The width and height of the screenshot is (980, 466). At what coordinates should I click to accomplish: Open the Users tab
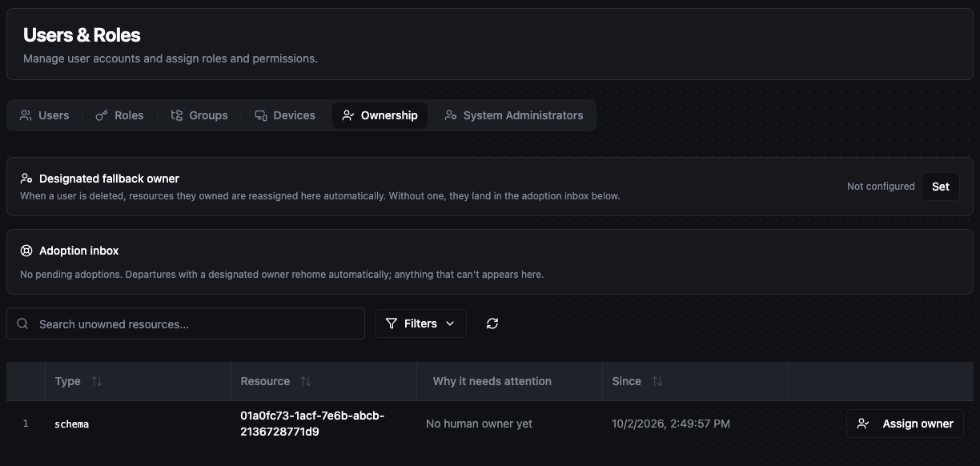pos(45,115)
